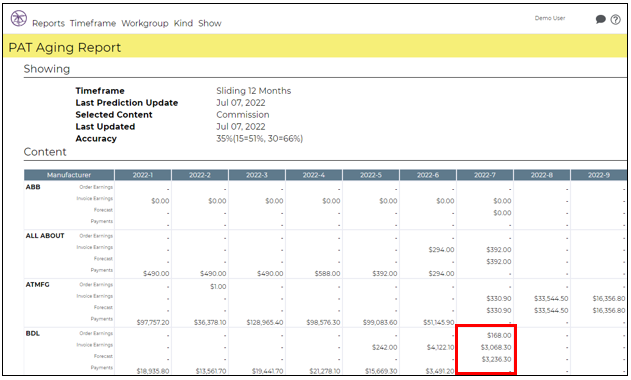
Task: Click the 2022-7 column header
Action: tap(485, 175)
